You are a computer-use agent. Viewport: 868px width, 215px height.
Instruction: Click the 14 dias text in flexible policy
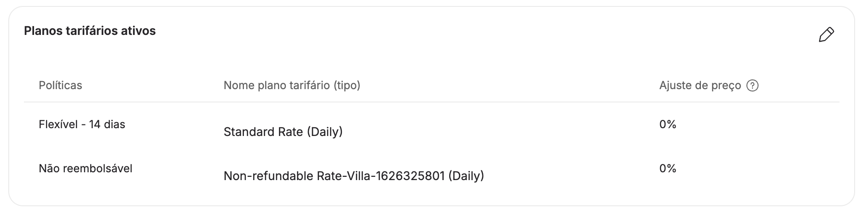pos(107,124)
